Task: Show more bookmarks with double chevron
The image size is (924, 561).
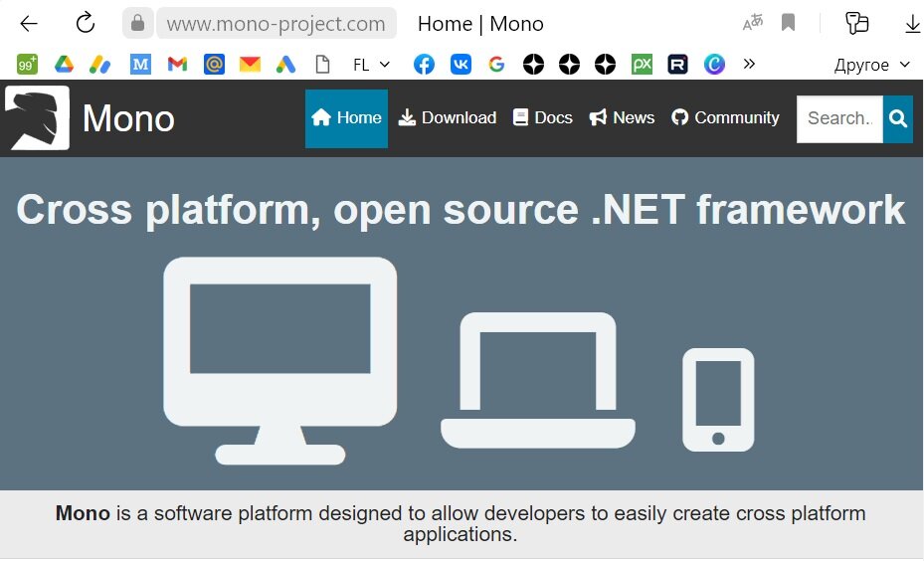Action: [749, 64]
